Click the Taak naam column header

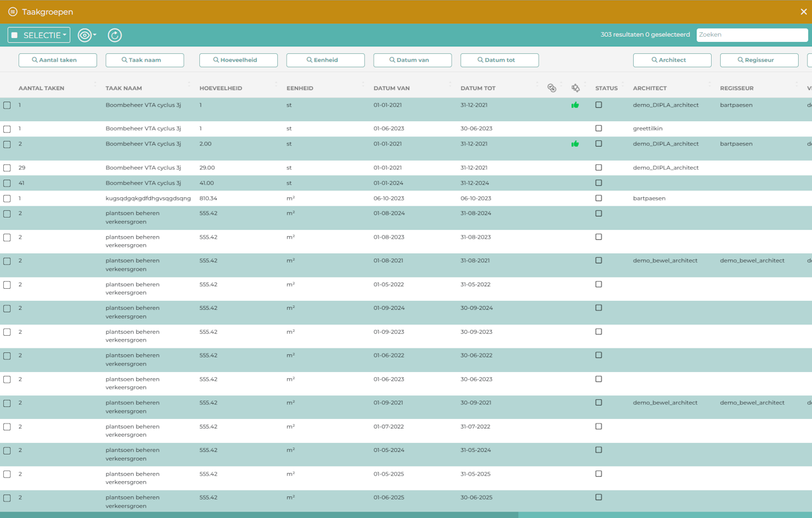[124, 88]
